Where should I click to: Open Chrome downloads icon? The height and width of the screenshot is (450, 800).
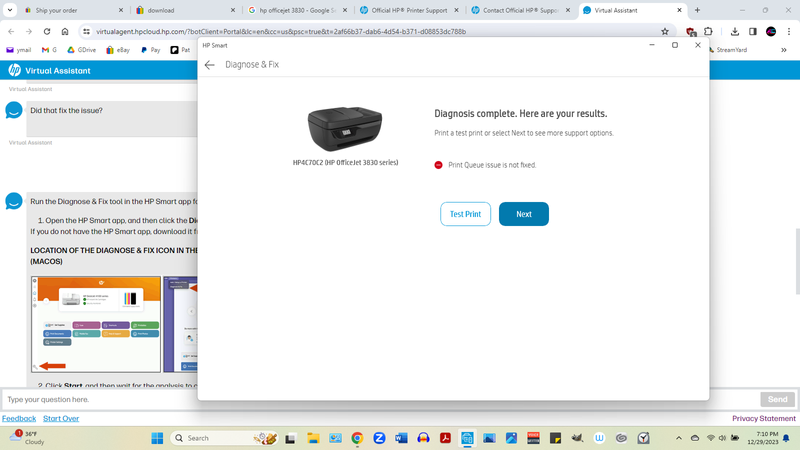click(735, 32)
